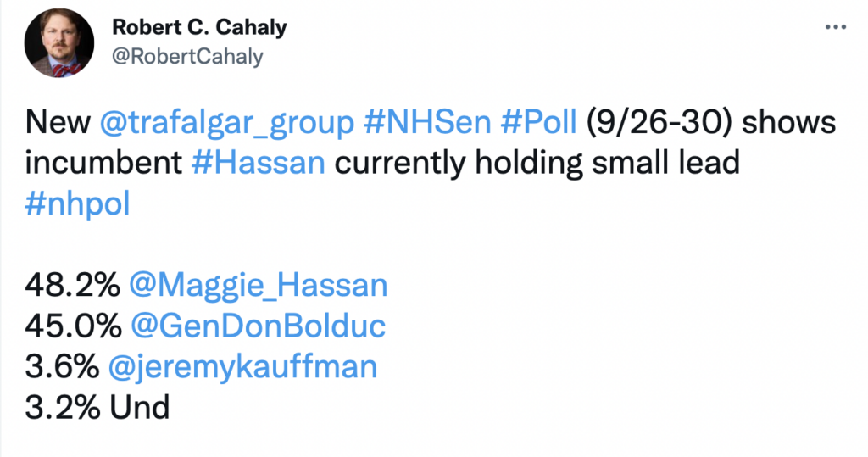Follow the #NHSen hashtag

(427, 122)
